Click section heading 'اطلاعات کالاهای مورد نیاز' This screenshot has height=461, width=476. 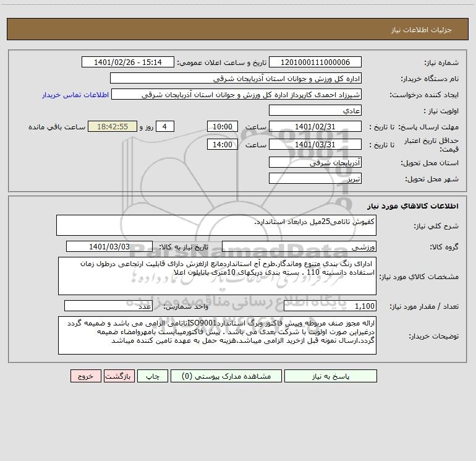tap(413, 206)
